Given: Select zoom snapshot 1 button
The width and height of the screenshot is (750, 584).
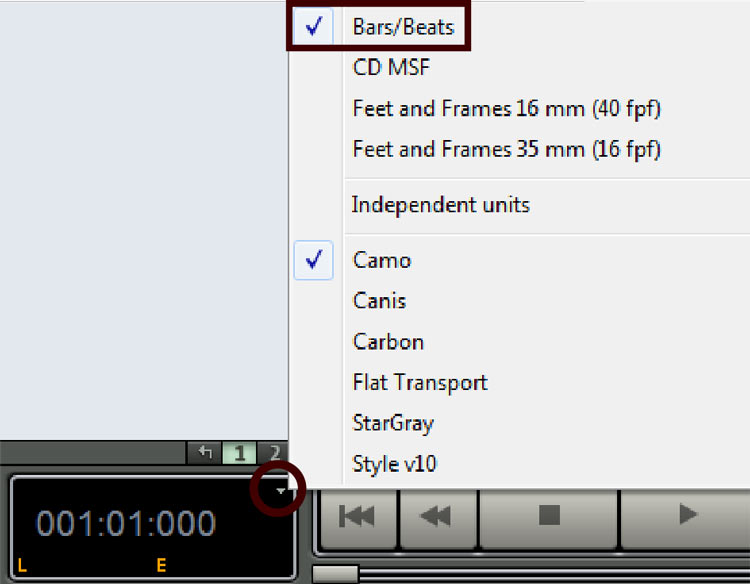Looking at the screenshot, I should click(x=239, y=452).
